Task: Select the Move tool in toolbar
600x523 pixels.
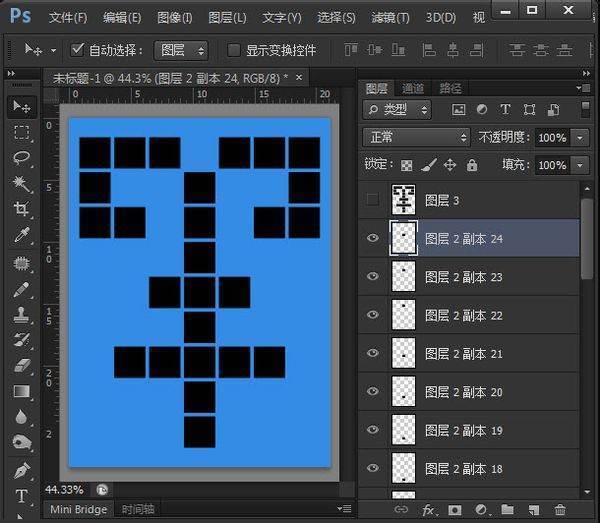Action: (x=21, y=106)
